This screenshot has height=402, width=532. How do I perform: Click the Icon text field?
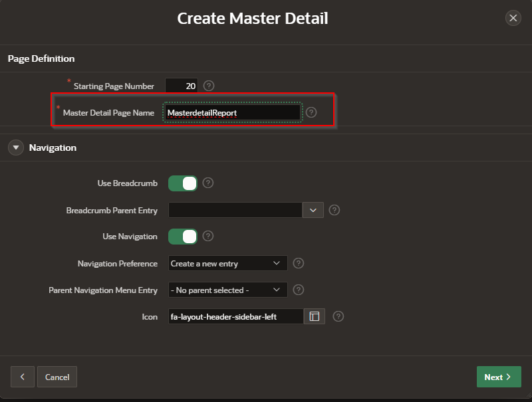pos(236,316)
